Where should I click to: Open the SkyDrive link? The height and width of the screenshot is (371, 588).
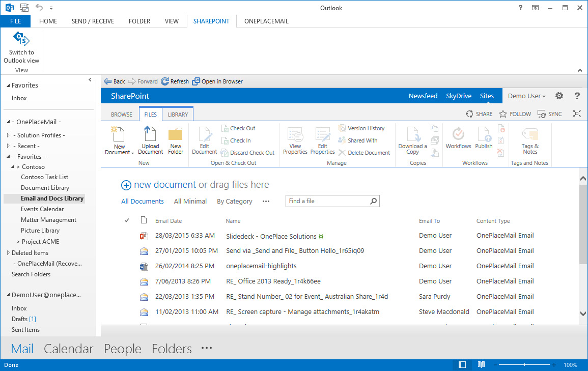pyautogui.click(x=459, y=96)
